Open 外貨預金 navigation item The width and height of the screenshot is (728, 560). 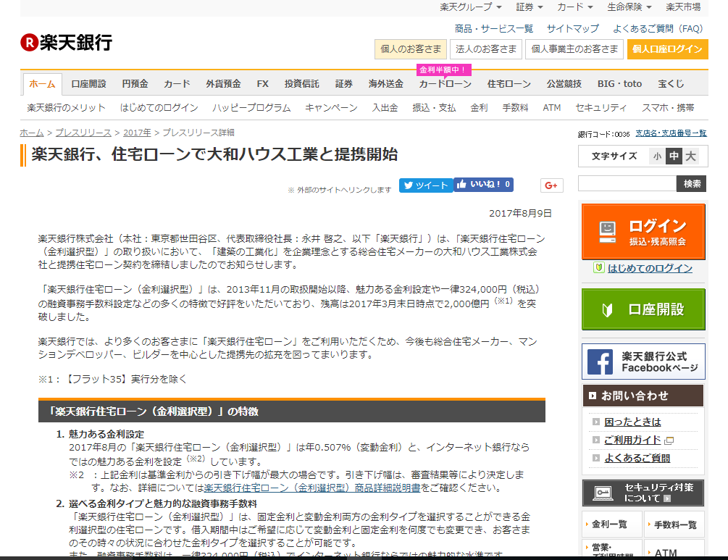coord(223,84)
